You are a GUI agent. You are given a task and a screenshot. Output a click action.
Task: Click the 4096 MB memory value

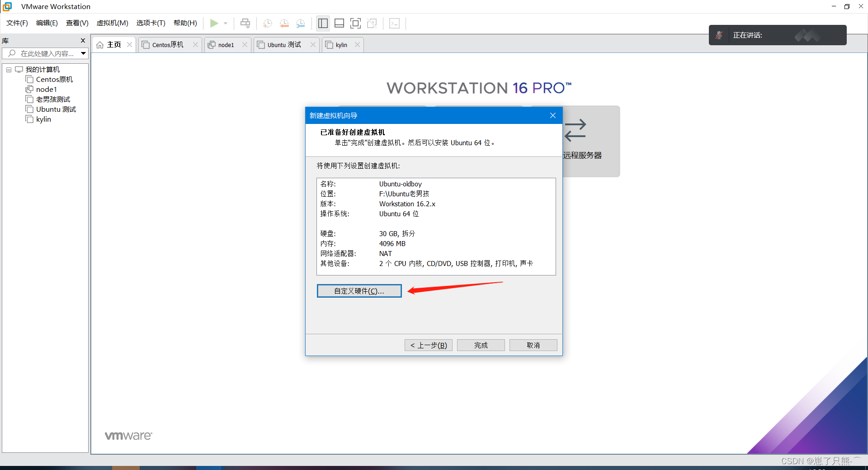[x=392, y=244]
